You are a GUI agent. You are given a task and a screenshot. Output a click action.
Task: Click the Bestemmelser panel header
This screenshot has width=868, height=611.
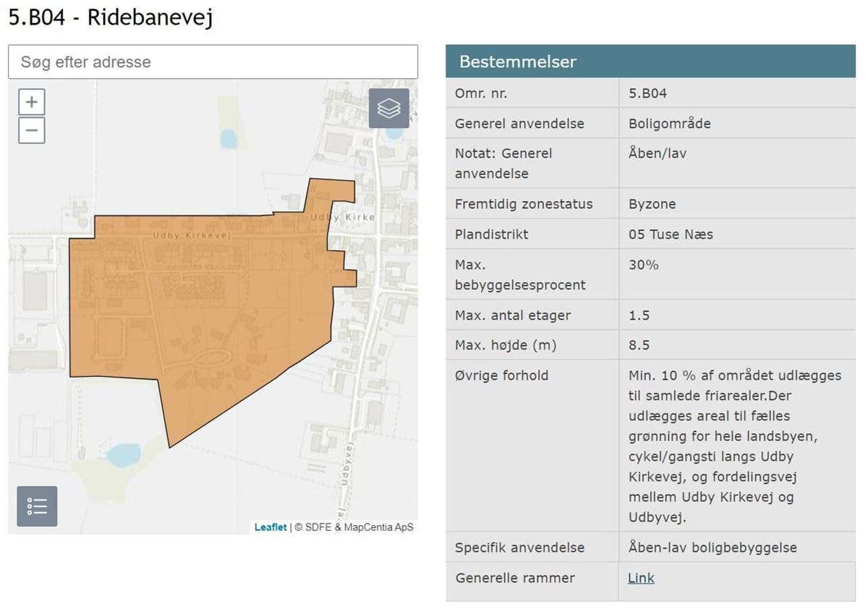(x=650, y=61)
